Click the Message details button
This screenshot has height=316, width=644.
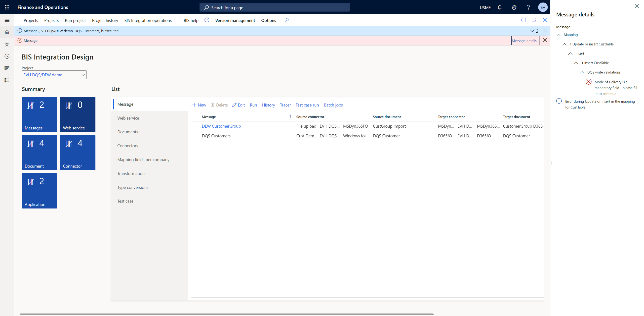coord(525,40)
